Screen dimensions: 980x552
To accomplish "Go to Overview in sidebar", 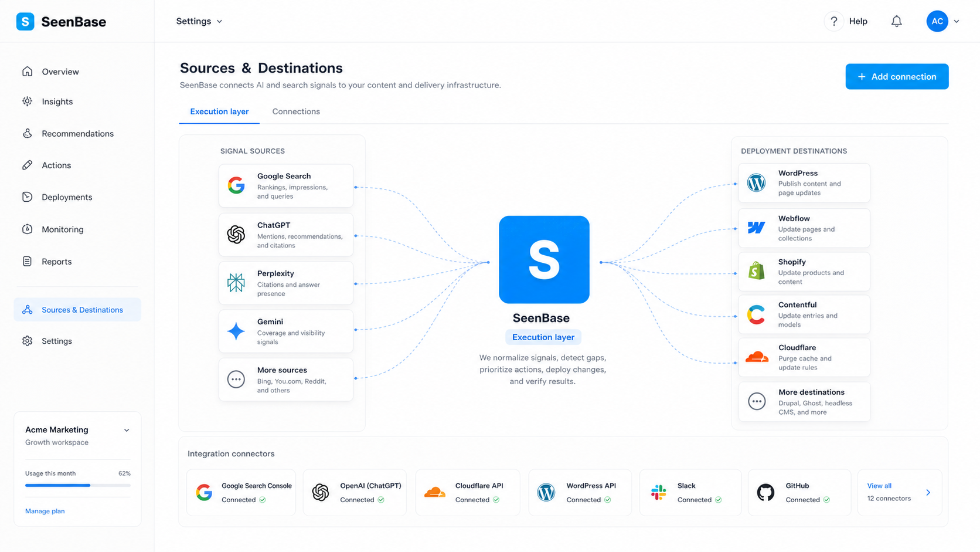I will [x=60, y=72].
